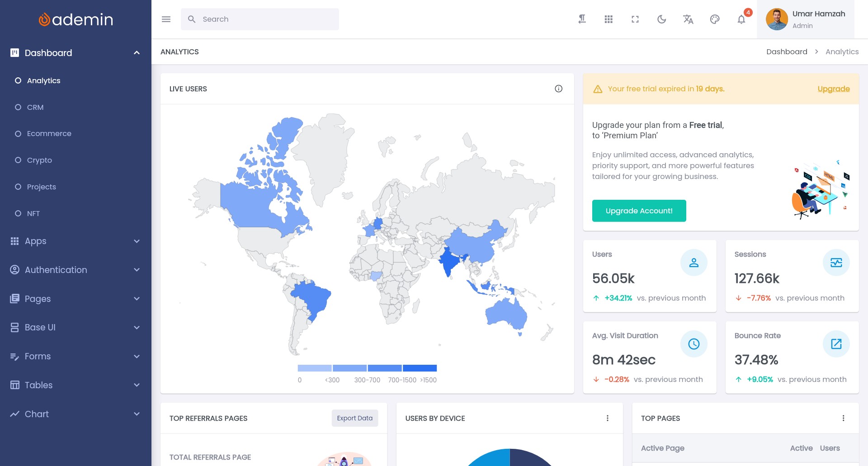Open the theme palette icon
This screenshot has width=868, height=466.
click(715, 19)
